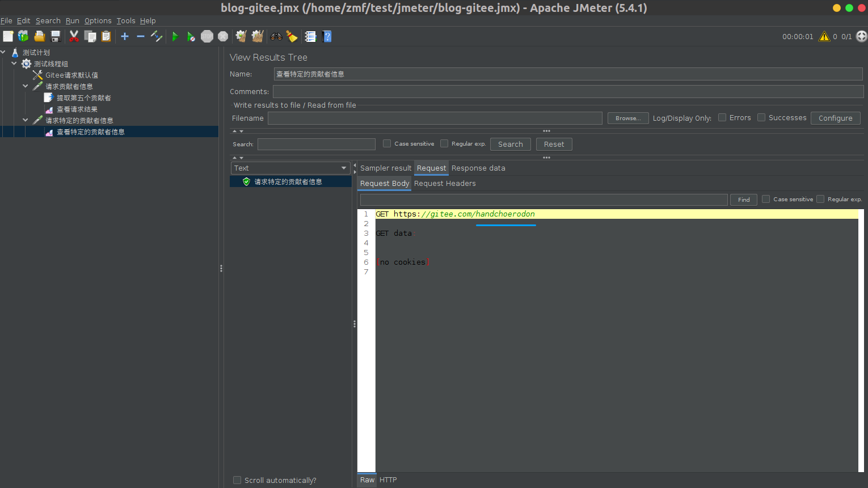Screen dimensions: 868x488
Task: Click the Toggle enabled state icon
Action: tap(157, 36)
